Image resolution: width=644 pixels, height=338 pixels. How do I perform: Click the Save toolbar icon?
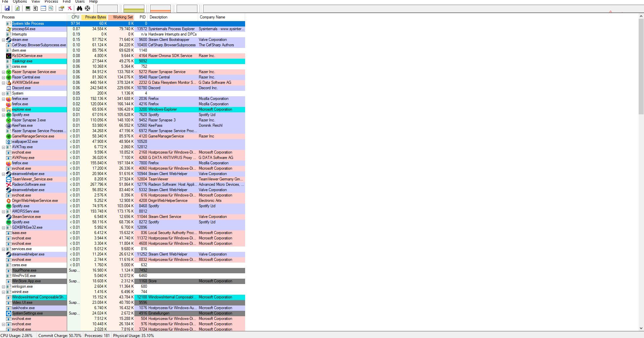7,8
